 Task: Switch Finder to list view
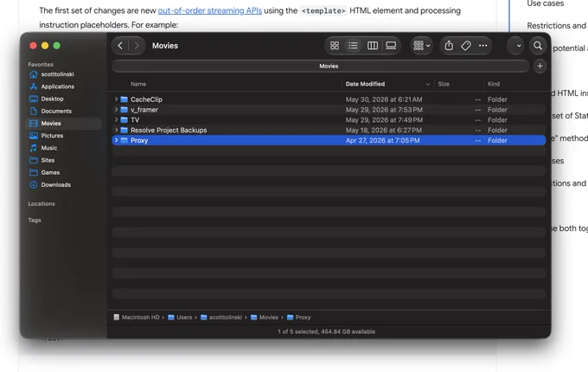353,46
